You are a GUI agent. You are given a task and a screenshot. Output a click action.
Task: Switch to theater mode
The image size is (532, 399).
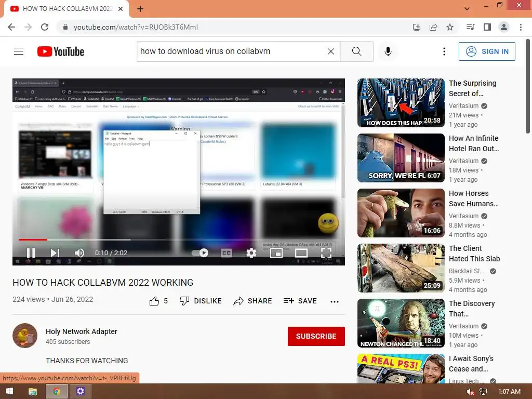(301, 253)
